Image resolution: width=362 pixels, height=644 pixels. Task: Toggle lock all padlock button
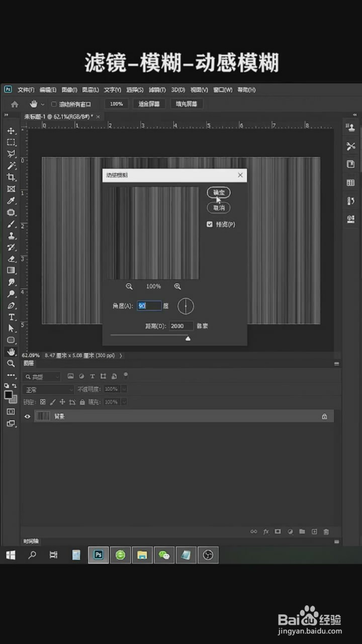tap(82, 402)
